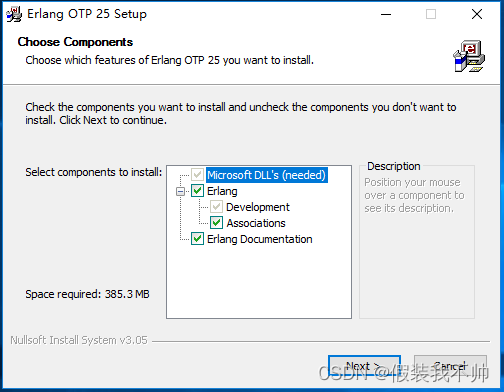
Task: Toggle the Microsoft DLL's (needed) checkbox
Action: click(197, 175)
